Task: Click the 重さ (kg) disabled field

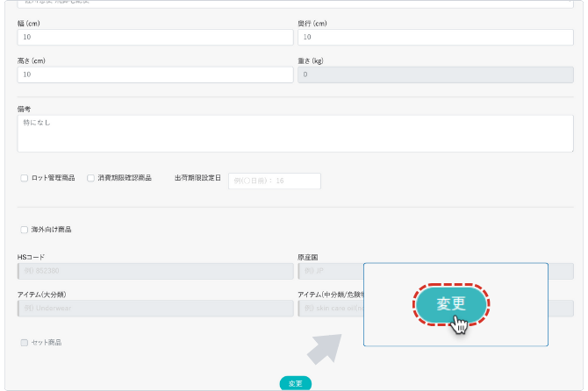Action: click(x=435, y=75)
